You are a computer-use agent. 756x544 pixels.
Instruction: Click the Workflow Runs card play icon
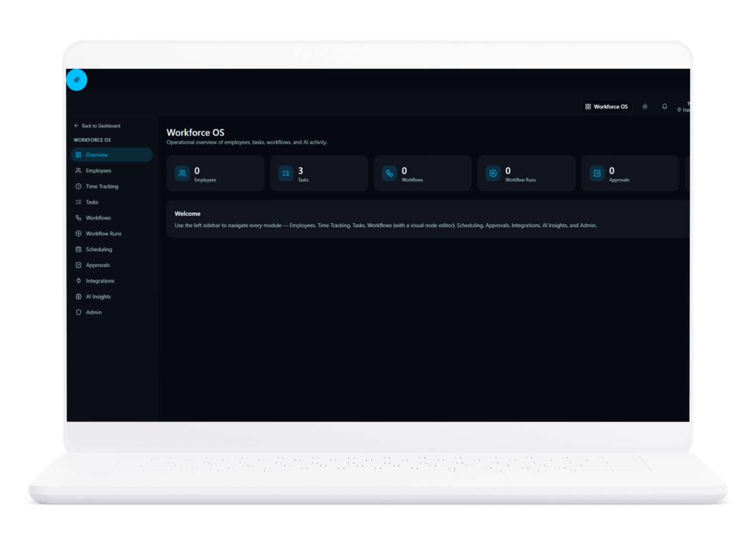tap(493, 173)
